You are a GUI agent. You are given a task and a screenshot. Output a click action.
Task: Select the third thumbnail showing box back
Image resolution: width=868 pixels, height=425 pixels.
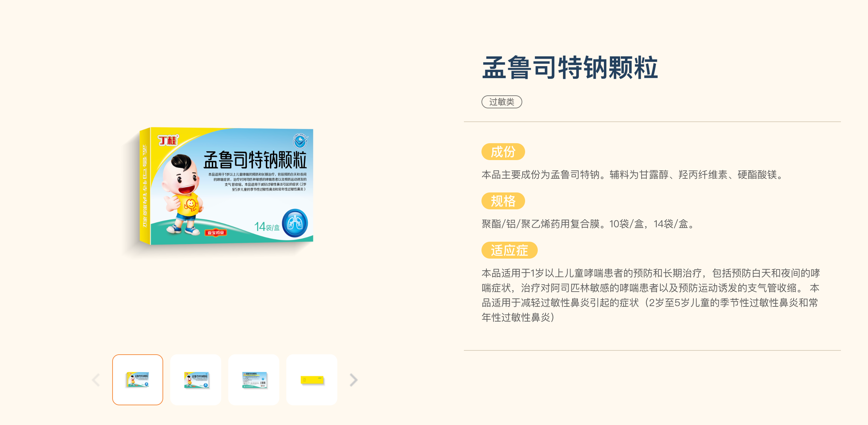254,380
